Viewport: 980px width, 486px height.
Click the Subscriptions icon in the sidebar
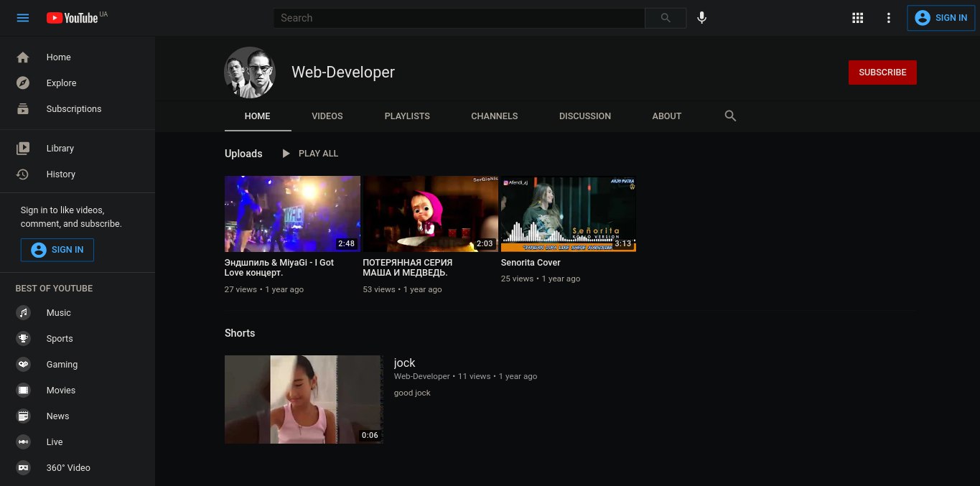23,109
